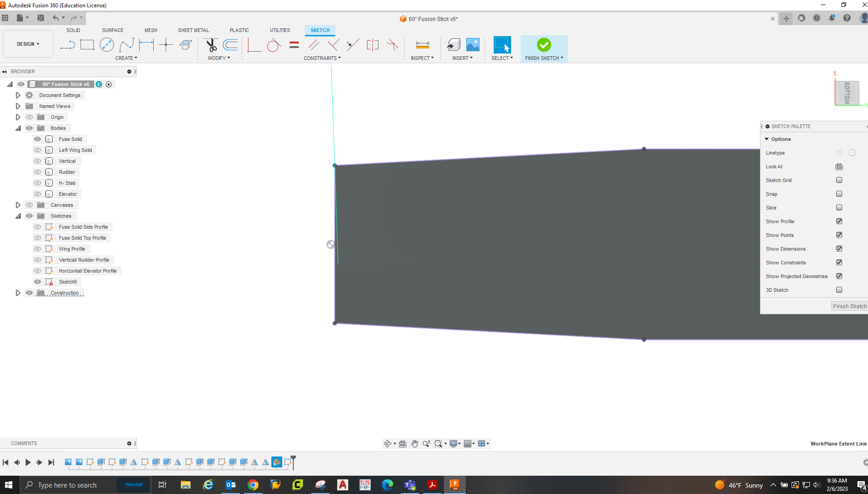Viewport: 868px width, 494px height.
Task: Select the Line sketch tool
Action: coord(67,45)
